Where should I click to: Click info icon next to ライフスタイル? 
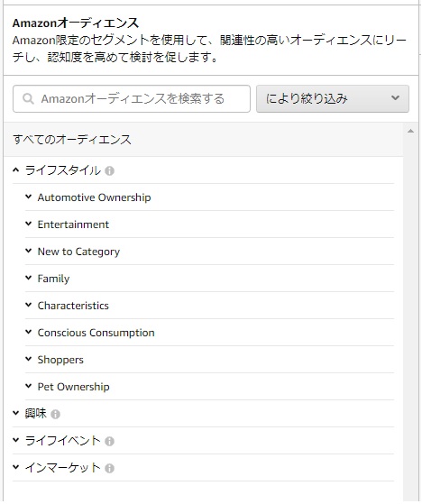pos(109,170)
